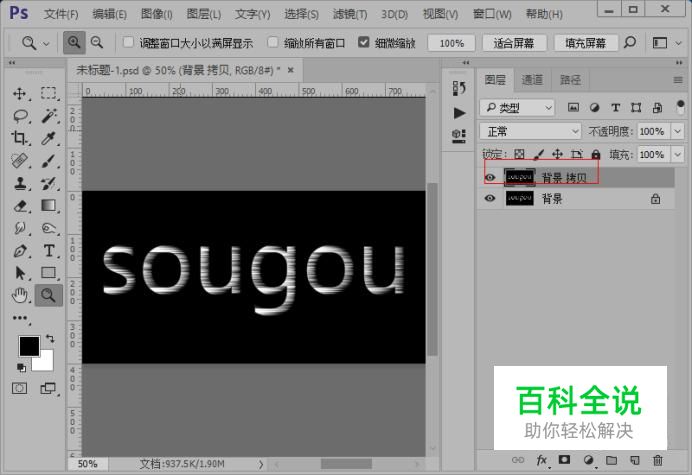The width and height of the screenshot is (692, 475).
Task: Hide the locked 背景 layer
Action: pyautogui.click(x=489, y=198)
